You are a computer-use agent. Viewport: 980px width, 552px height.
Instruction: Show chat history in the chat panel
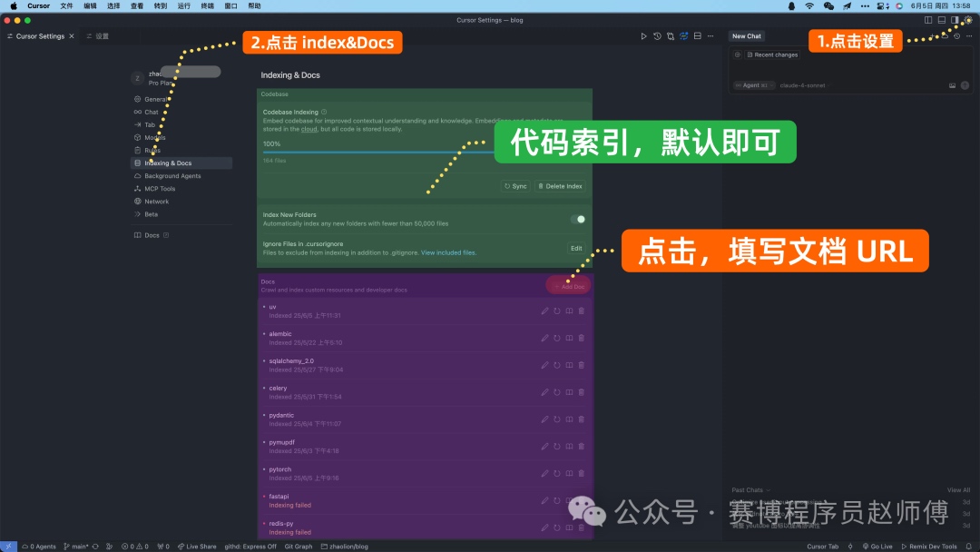[x=957, y=36]
